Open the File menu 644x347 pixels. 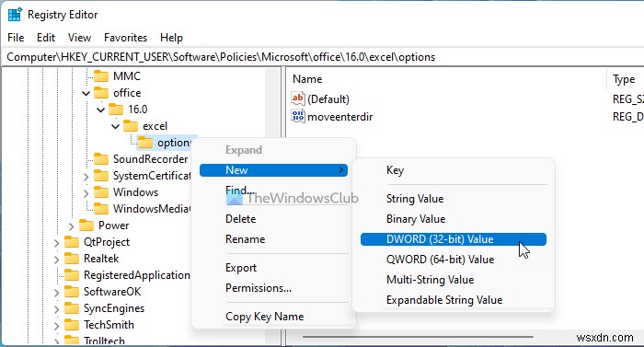tap(16, 38)
